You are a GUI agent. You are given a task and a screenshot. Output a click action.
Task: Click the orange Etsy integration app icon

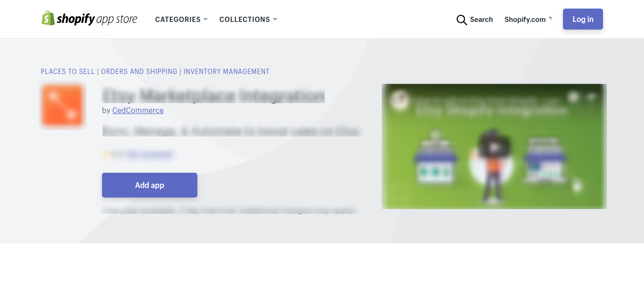point(63,106)
